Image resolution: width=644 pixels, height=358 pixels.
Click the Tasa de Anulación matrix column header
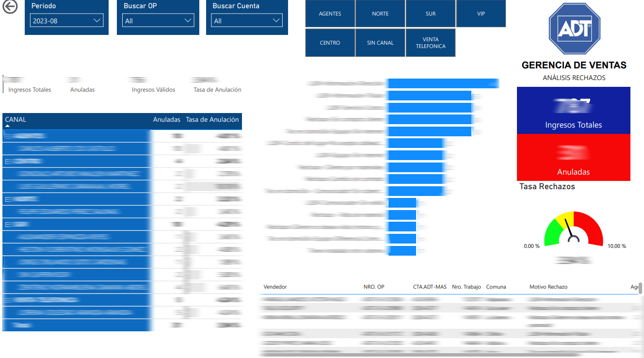212,119
